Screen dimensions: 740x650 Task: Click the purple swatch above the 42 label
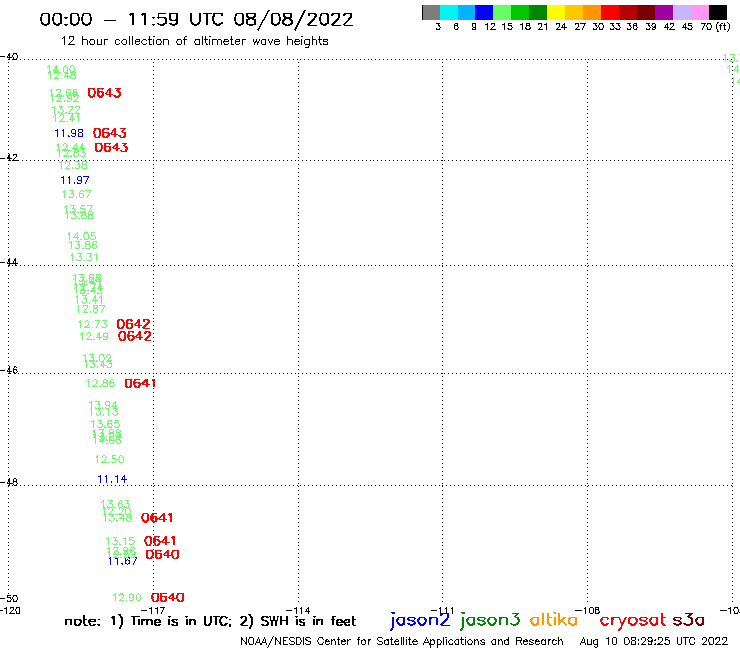point(664,12)
